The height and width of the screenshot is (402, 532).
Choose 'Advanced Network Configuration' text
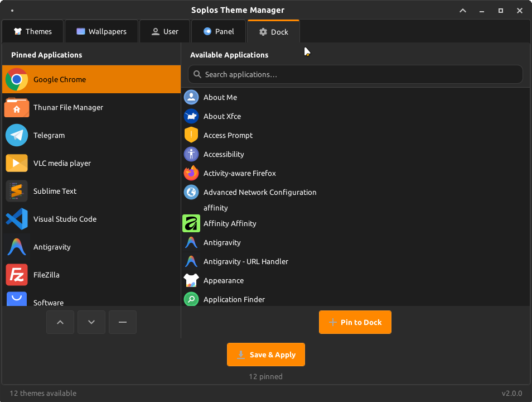tap(260, 192)
